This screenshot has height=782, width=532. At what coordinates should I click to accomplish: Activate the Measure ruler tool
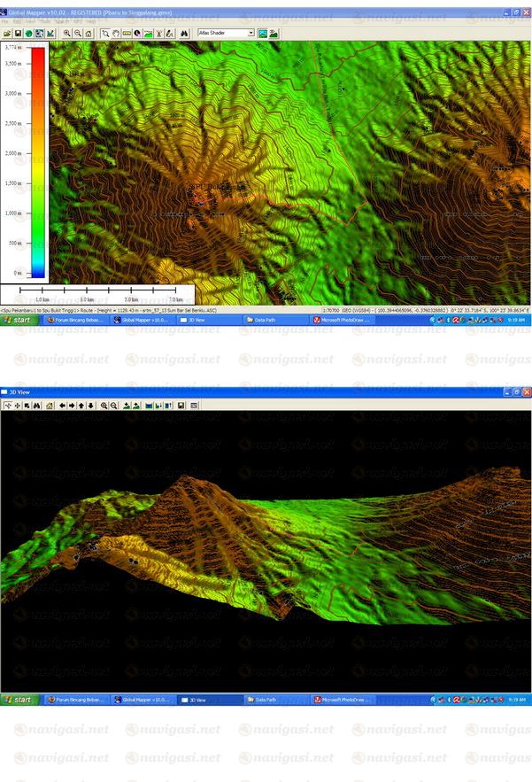(x=127, y=33)
